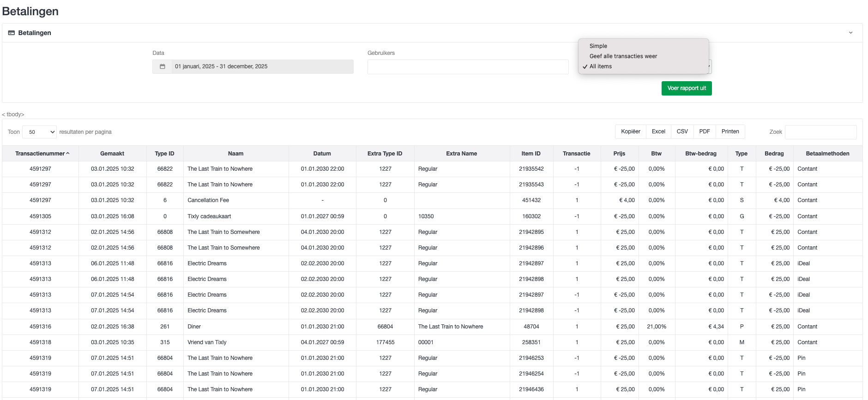868x400 pixels.
Task: Export the table to Excel
Action: 658,131
